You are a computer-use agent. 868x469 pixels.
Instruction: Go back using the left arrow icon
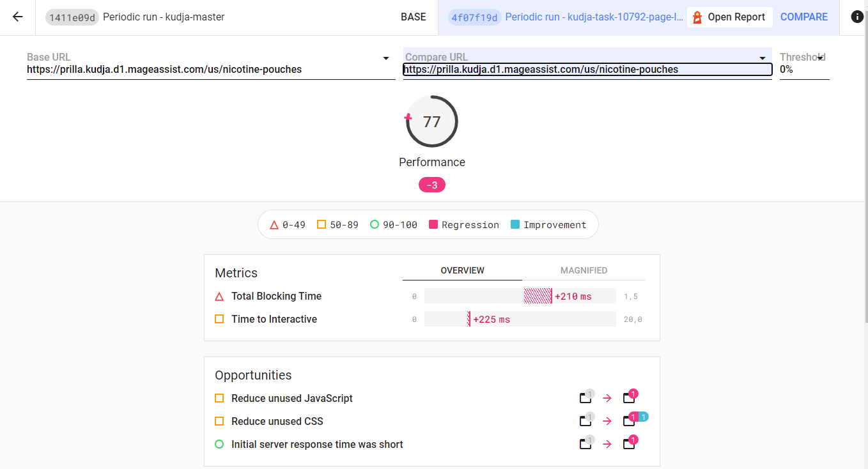(17, 17)
